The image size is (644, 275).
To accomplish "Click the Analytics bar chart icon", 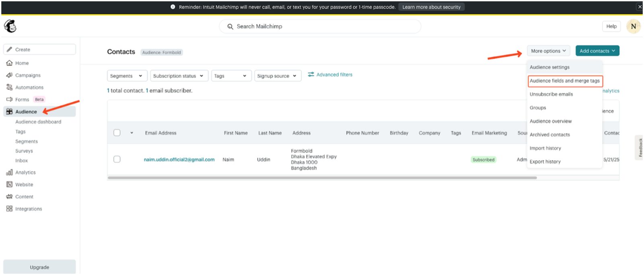I will (x=9, y=172).
